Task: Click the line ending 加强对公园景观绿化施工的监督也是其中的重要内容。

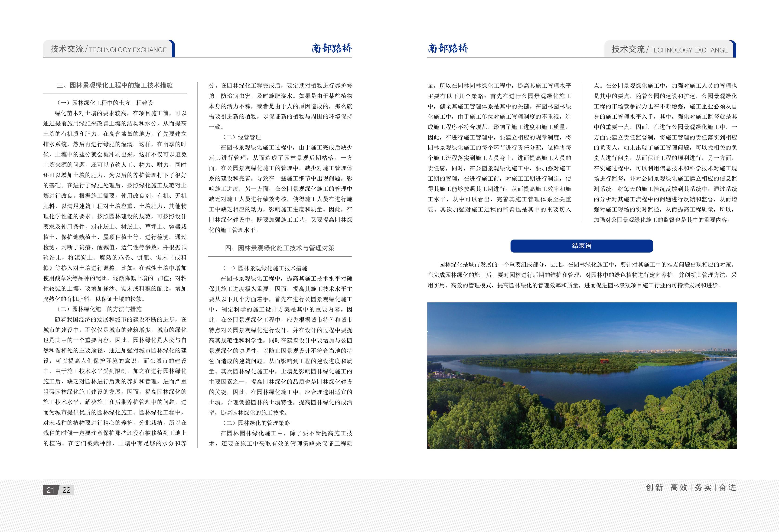Action: pyautogui.click(x=662, y=220)
